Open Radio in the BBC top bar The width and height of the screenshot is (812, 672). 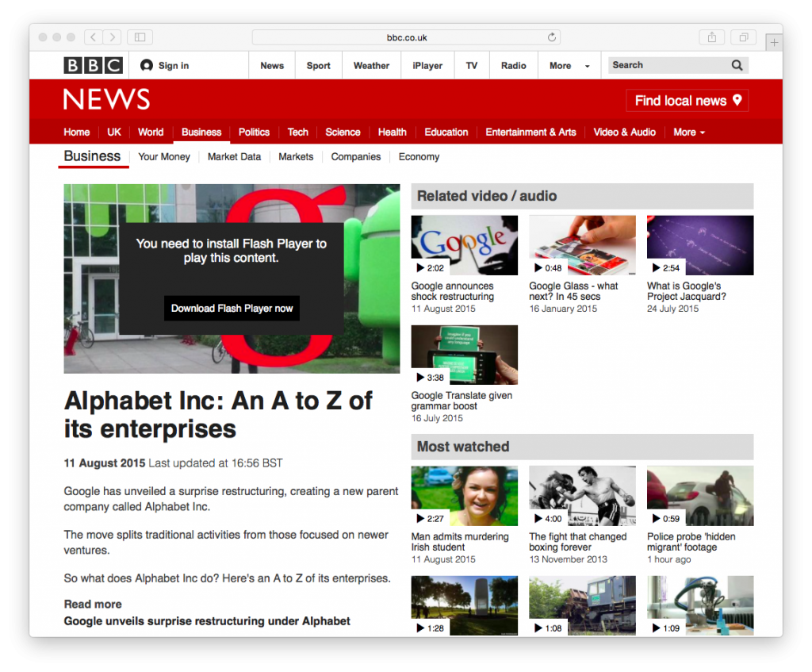coord(514,66)
